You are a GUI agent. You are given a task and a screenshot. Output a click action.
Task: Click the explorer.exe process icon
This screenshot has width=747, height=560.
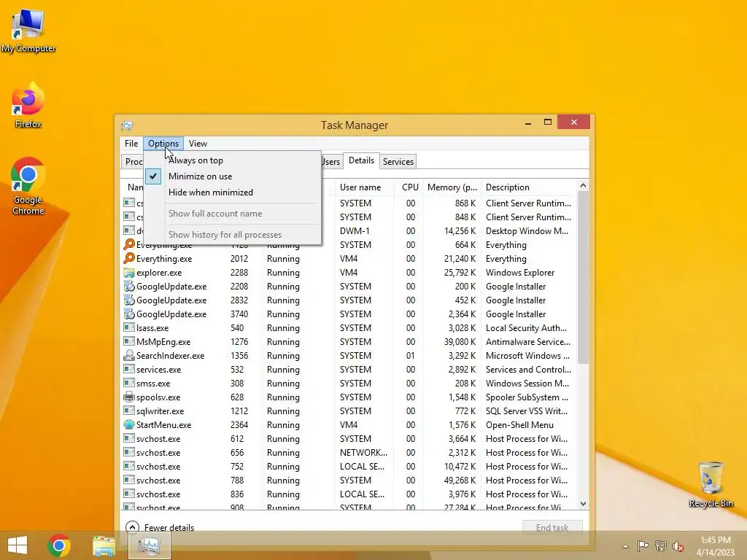click(x=128, y=273)
